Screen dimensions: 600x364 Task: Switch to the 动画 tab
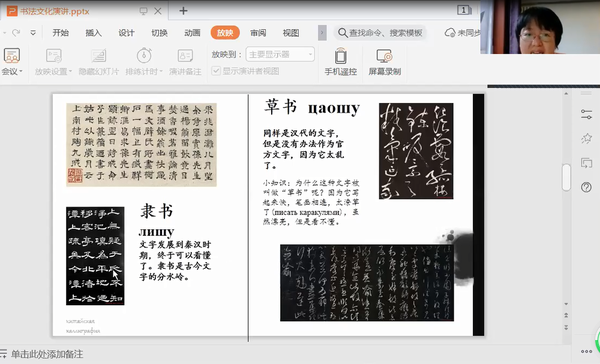click(x=192, y=33)
